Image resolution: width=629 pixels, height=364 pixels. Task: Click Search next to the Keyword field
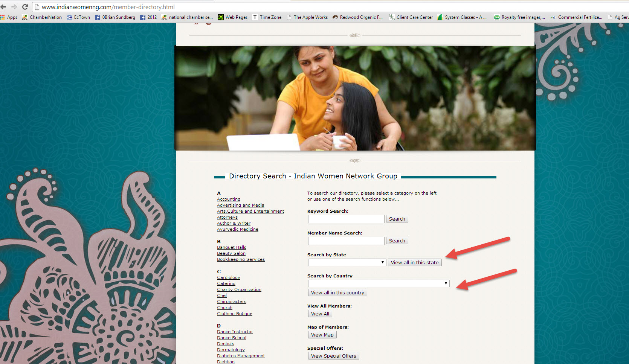point(397,219)
